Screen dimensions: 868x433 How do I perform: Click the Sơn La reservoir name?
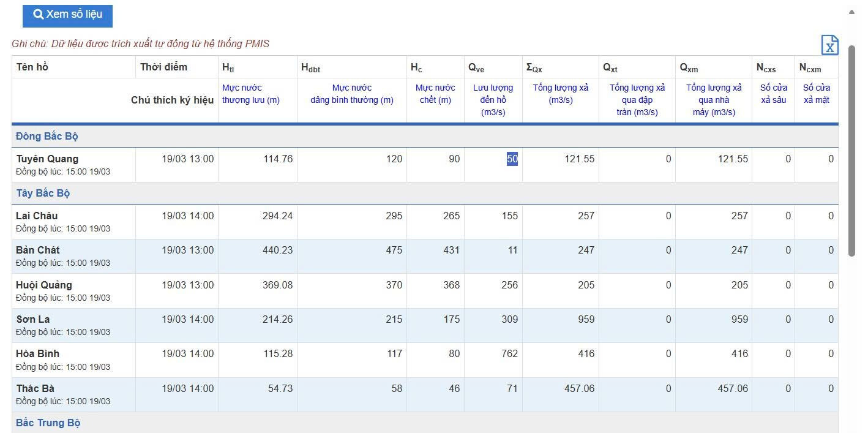(33, 319)
